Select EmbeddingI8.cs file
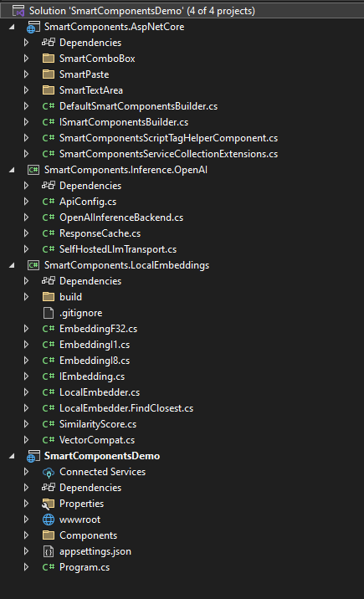Image resolution: width=364 pixels, height=599 pixels. pyautogui.click(x=95, y=361)
